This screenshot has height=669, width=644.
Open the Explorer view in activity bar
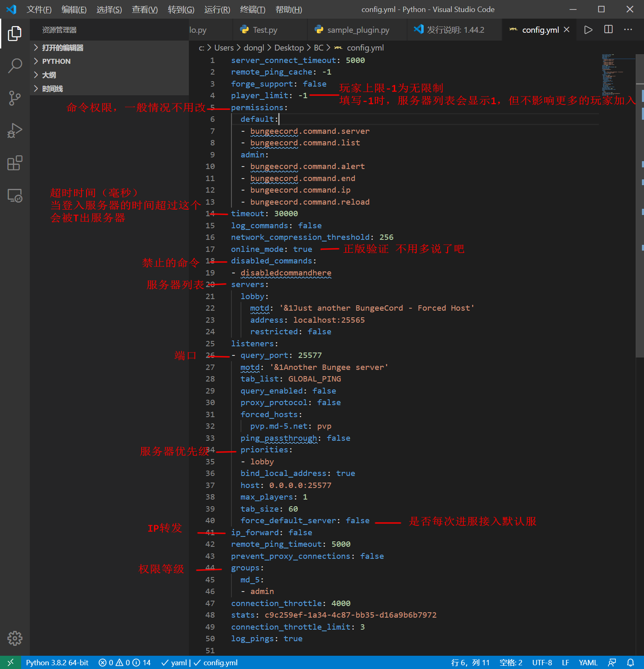coord(14,34)
